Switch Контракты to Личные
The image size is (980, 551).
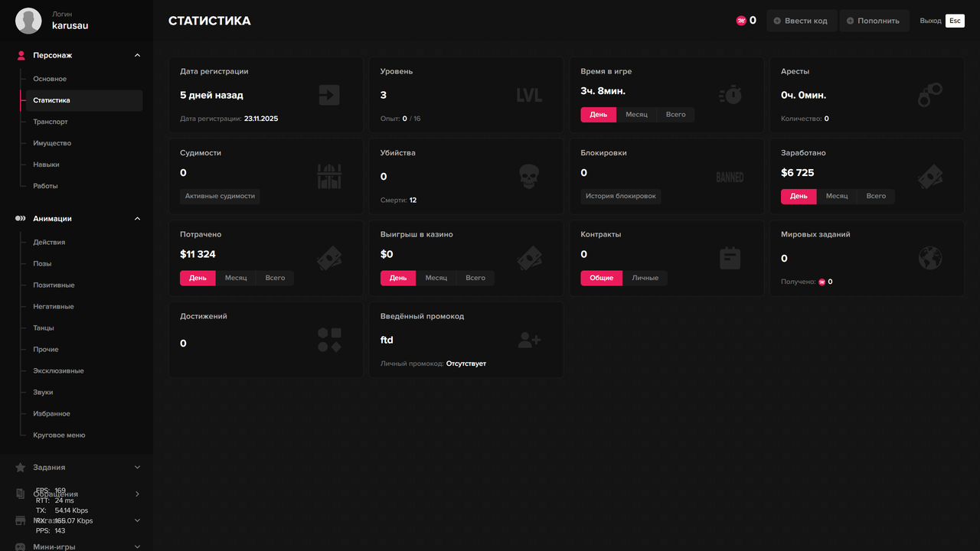coord(645,278)
